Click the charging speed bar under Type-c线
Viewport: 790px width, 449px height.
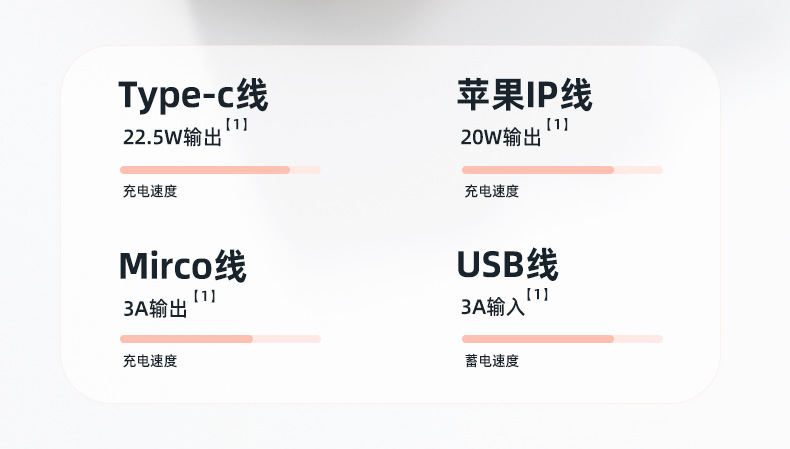tap(220, 170)
